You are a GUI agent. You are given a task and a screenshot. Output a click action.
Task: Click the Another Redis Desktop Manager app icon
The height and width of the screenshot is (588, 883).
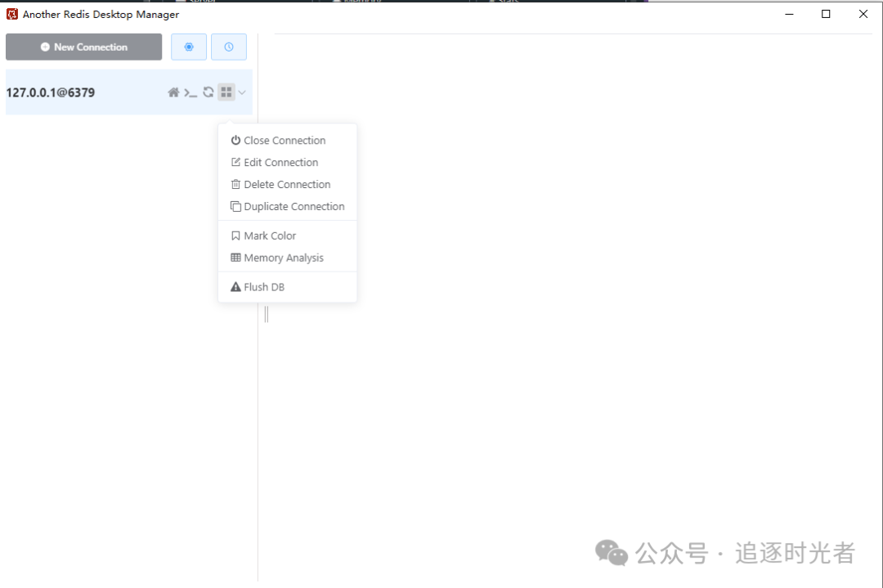[12, 14]
